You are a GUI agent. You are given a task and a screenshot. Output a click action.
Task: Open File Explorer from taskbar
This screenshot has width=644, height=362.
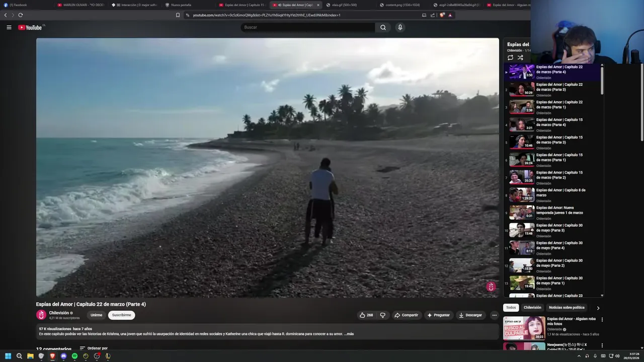coord(30,356)
